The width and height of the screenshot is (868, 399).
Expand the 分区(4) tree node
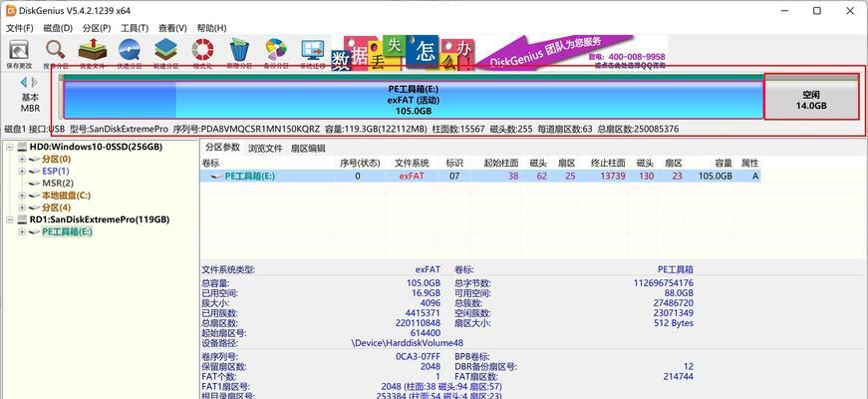[22, 207]
